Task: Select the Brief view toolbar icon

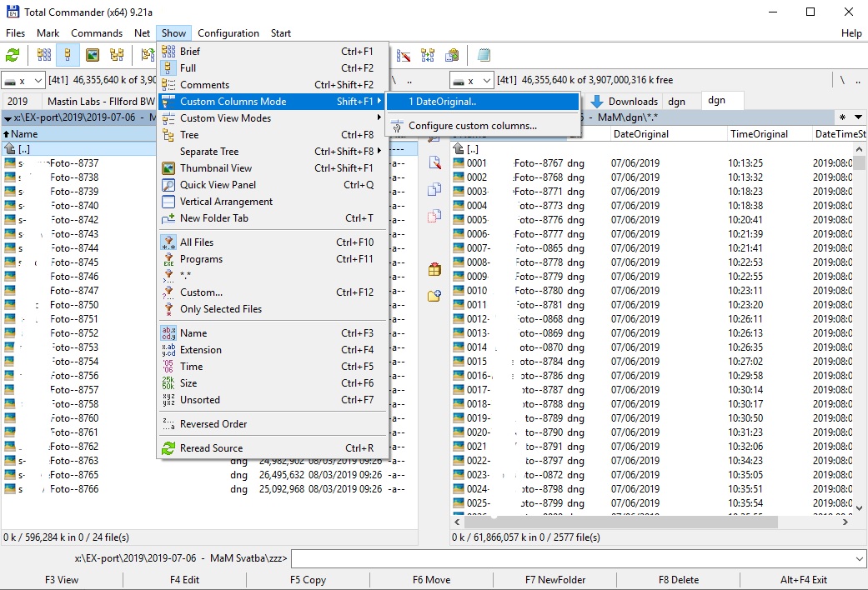Action: click(43, 55)
